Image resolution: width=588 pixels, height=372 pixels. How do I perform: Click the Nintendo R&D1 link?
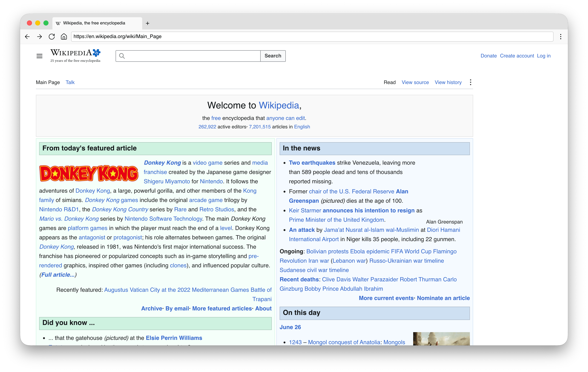pos(59,210)
